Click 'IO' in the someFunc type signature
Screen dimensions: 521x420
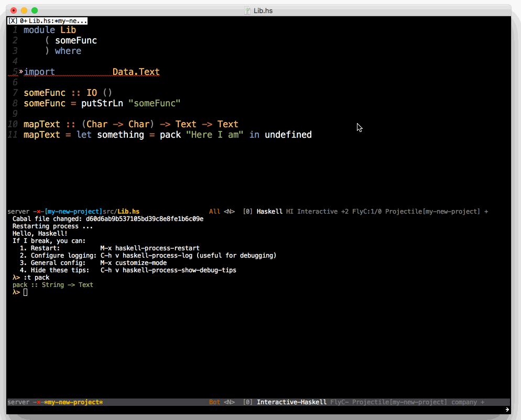(x=92, y=93)
